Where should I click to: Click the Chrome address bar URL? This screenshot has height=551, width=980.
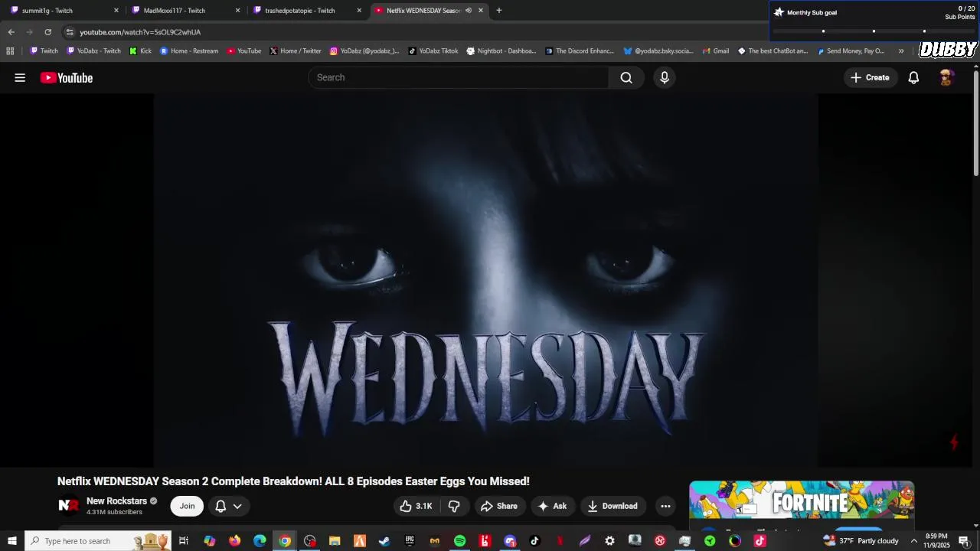(140, 32)
